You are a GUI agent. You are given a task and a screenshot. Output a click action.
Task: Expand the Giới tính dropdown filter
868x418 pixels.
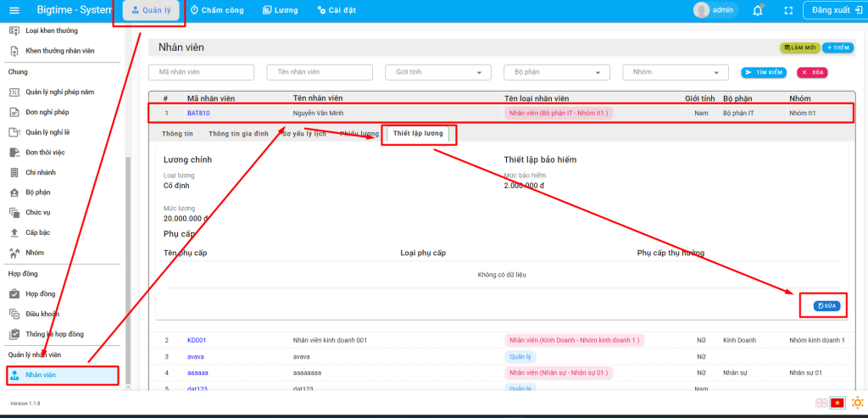pyautogui.click(x=437, y=73)
